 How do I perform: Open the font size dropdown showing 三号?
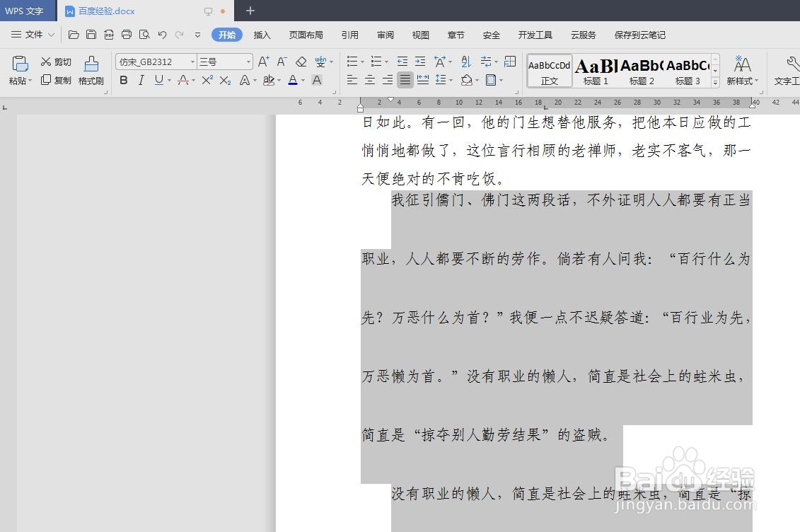248,61
